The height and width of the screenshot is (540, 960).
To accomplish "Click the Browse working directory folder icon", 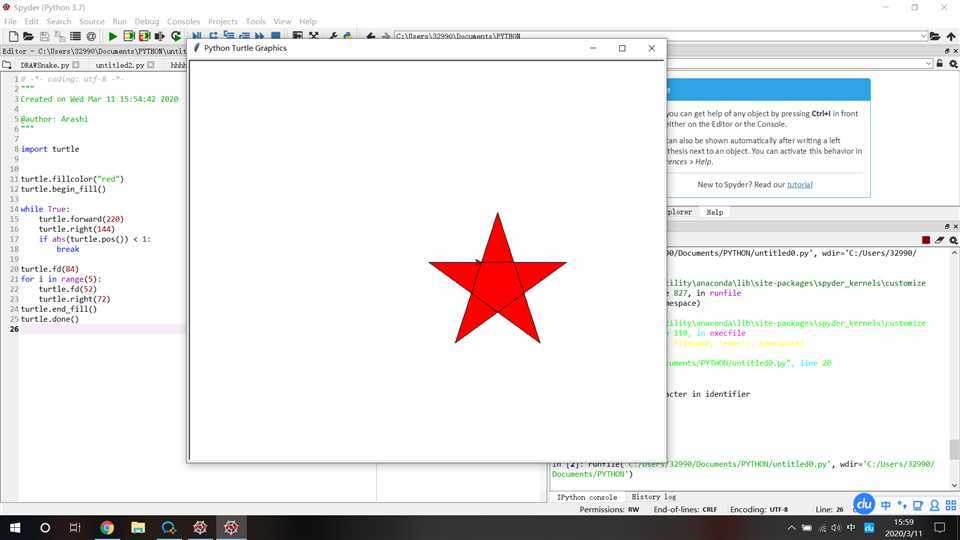I will 935,37.
